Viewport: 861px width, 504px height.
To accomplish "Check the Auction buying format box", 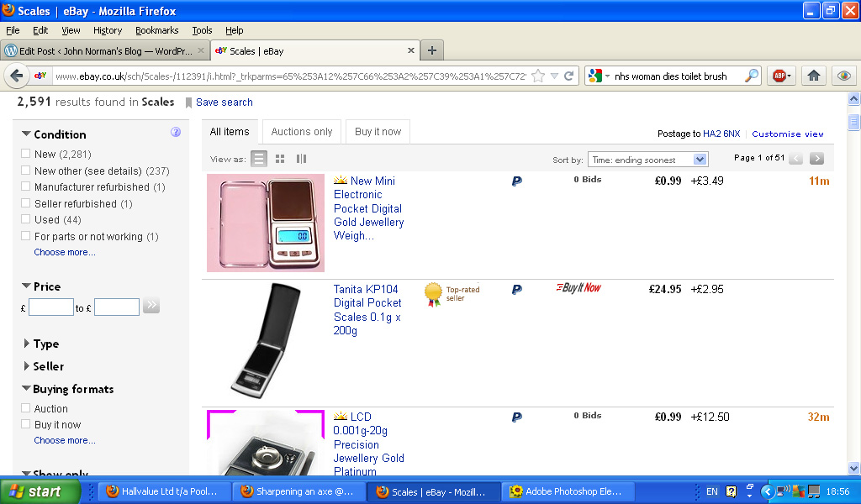I will click(x=26, y=408).
